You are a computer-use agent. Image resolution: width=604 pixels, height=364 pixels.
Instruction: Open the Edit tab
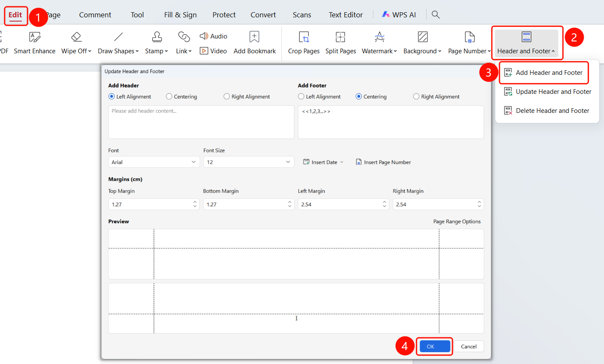(x=15, y=15)
